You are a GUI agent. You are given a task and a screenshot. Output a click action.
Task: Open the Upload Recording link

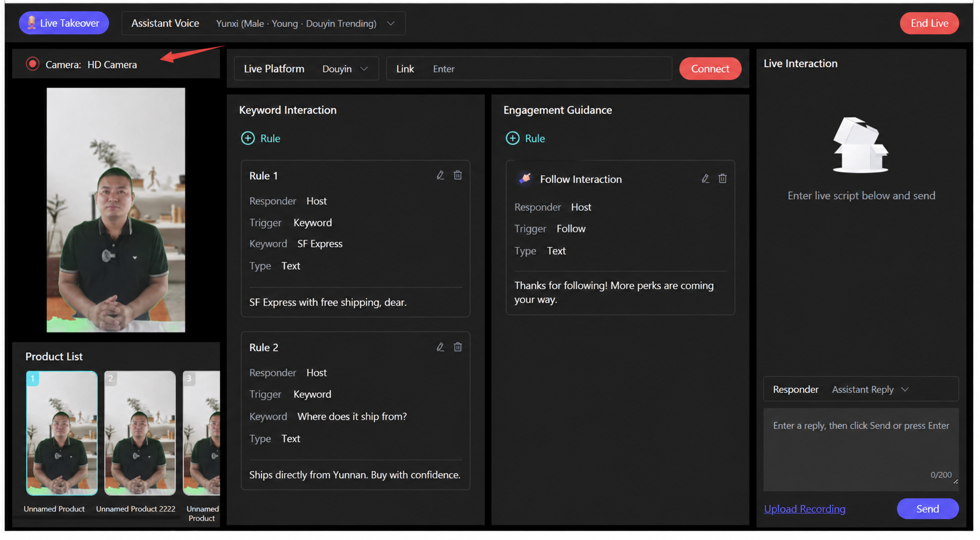804,509
